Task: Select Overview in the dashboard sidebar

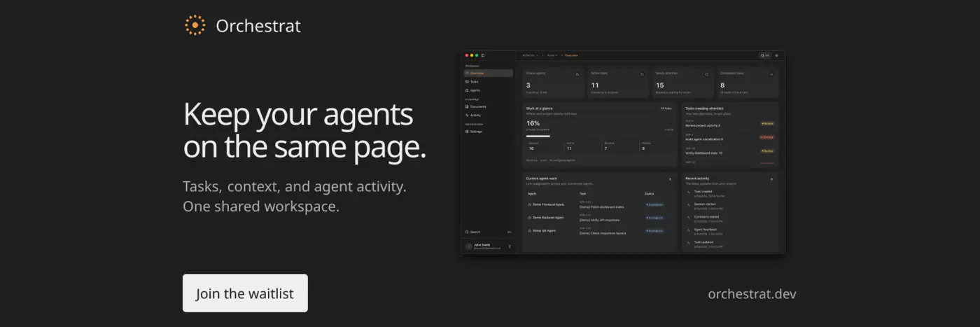Action: tap(488, 73)
